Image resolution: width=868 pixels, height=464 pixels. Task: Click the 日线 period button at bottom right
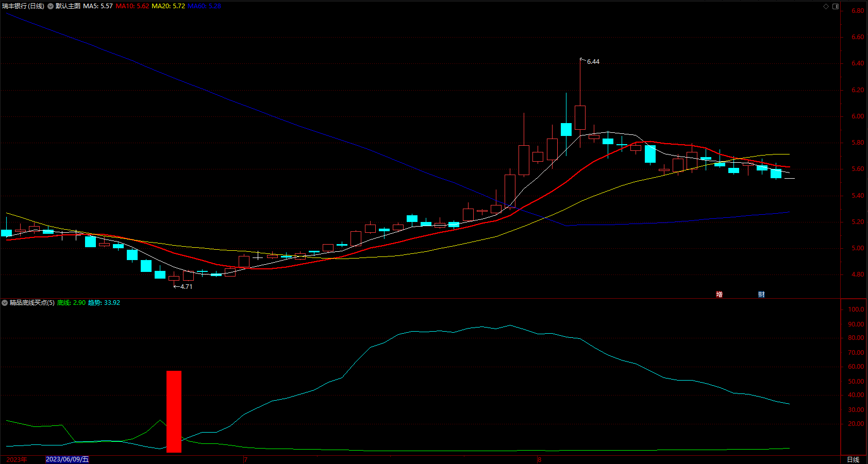click(853, 459)
